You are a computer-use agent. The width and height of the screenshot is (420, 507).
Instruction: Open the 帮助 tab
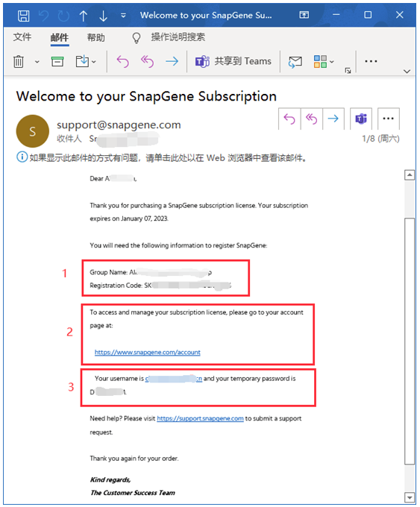tap(95, 37)
